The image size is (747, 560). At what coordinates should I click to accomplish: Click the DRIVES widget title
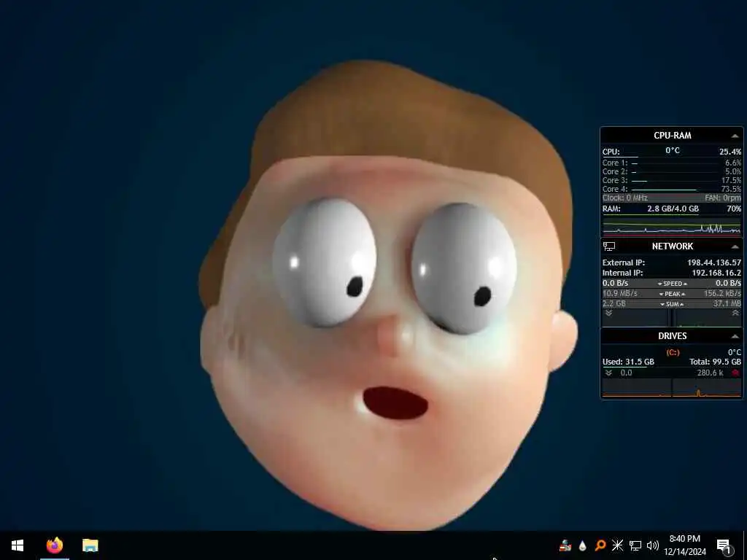pyautogui.click(x=672, y=336)
